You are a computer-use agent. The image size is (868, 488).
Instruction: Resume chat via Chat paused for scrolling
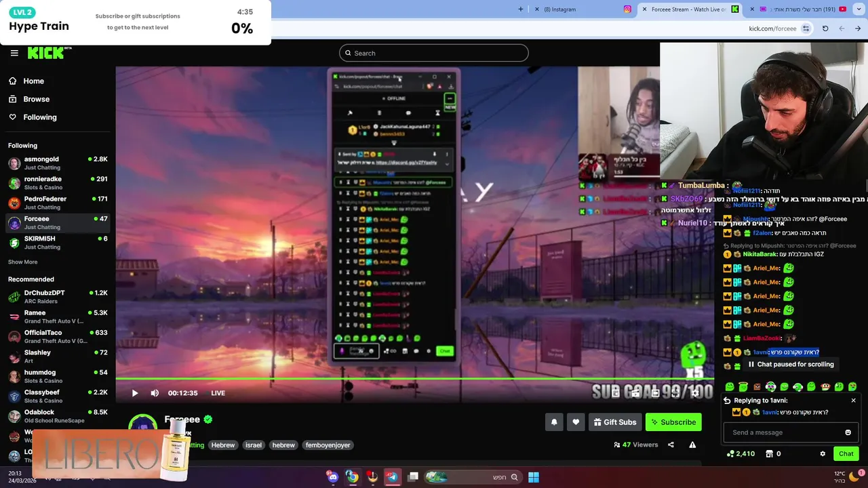pos(791,364)
